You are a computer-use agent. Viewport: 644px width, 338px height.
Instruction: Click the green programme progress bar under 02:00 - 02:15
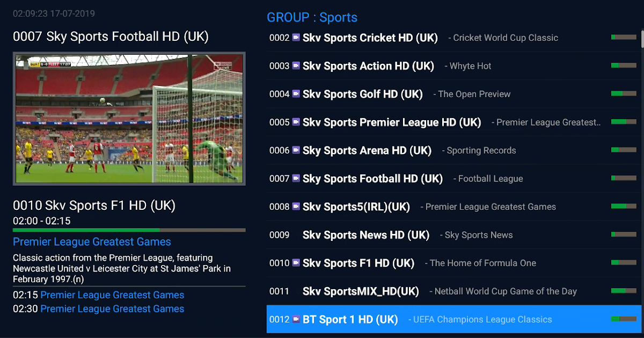click(x=129, y=230)
